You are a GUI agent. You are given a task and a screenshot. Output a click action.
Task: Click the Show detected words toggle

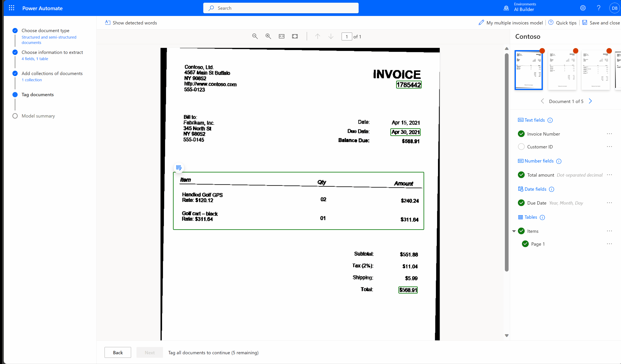131,23
